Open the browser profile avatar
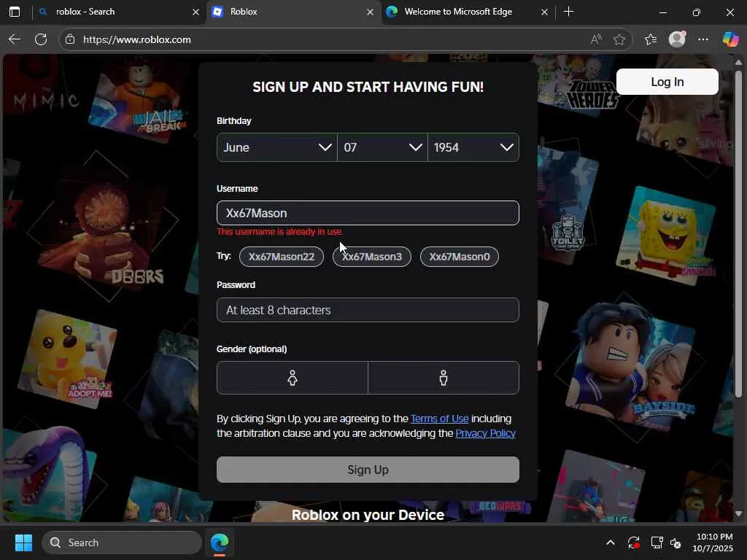This screenshot has width=747, height=560. tap(677, 39)
